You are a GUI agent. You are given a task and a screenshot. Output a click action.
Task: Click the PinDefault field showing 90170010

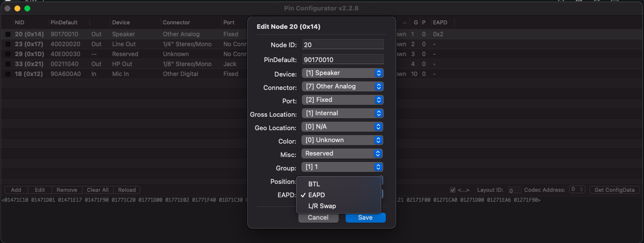coord(343,60)
